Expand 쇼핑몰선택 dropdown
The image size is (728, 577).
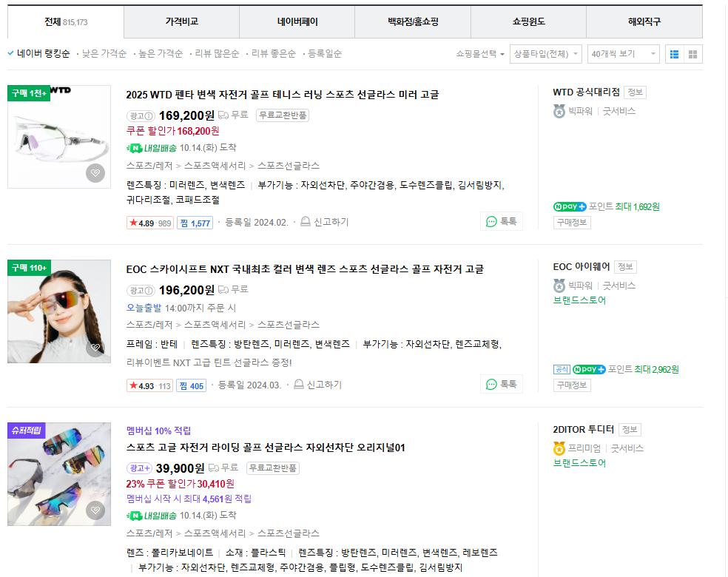pyautogui.click(x=480, y=54)
